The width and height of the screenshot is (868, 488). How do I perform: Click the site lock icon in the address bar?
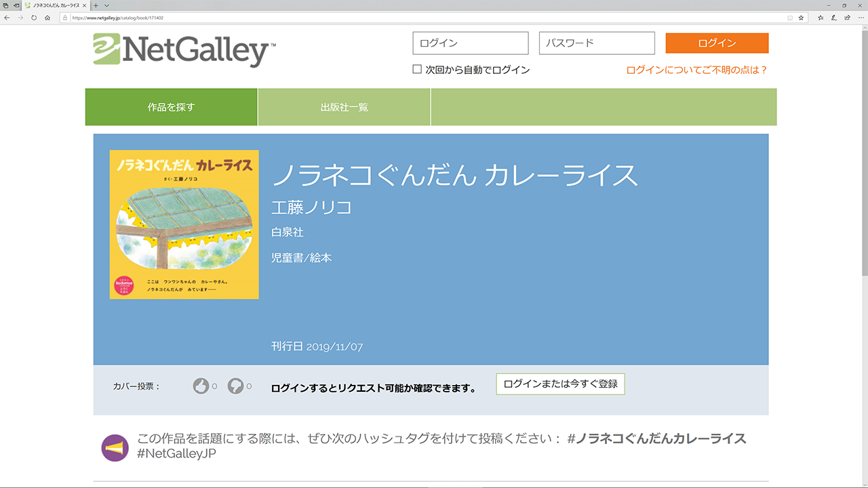66,18
